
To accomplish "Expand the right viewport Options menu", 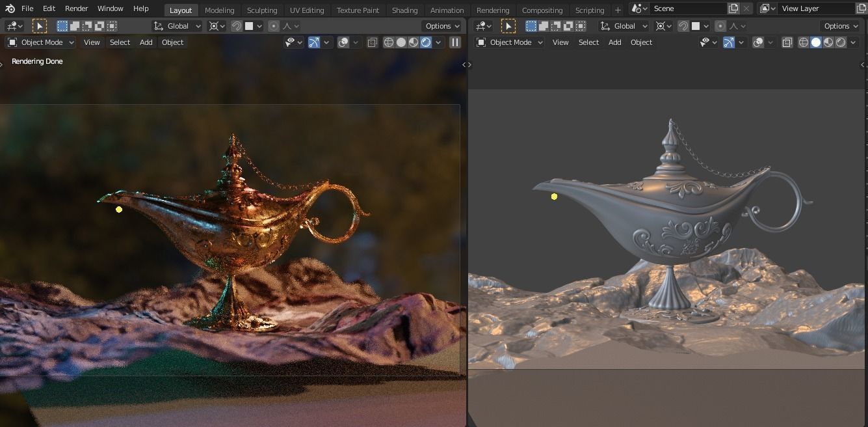I will [840, 25].
